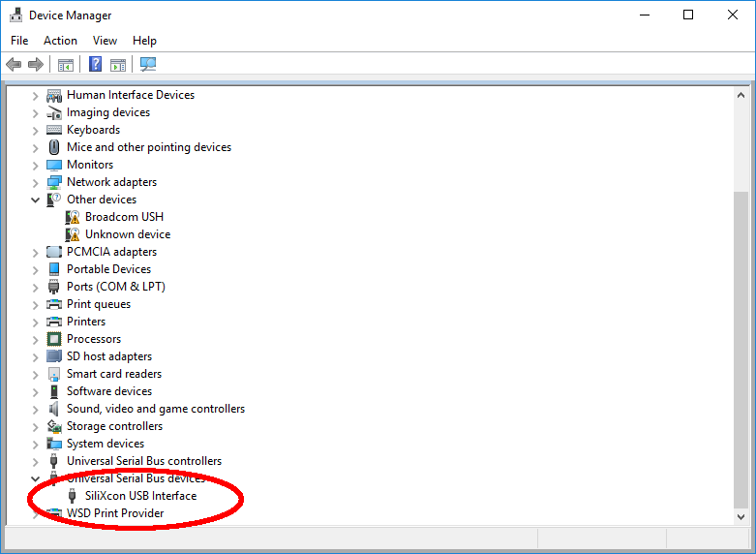Select the Monitors category label
Screen dimensions: 756x554
[x=90, y=165]
